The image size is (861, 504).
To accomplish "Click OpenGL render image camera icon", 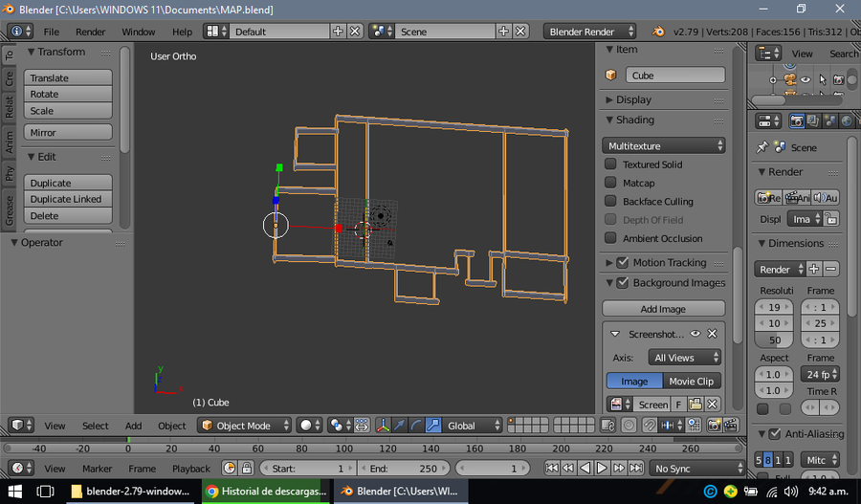I will [714, 425].
